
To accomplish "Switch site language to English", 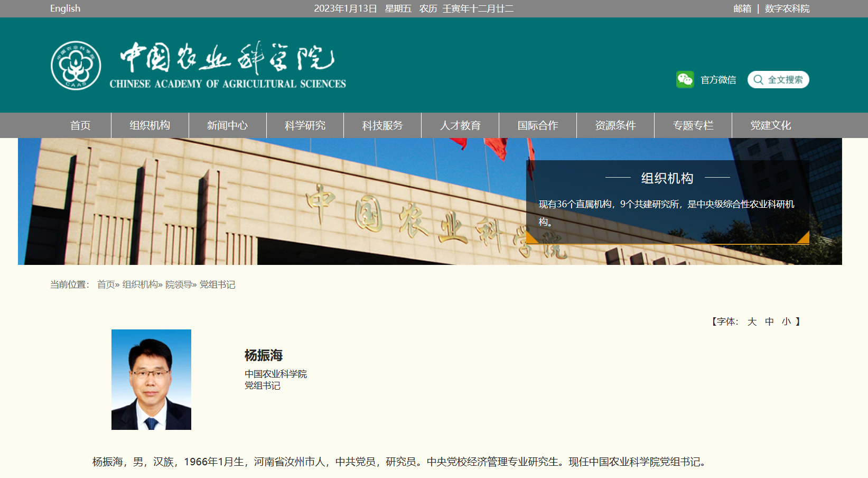I will pyautogui.click(x=65, y=8).
